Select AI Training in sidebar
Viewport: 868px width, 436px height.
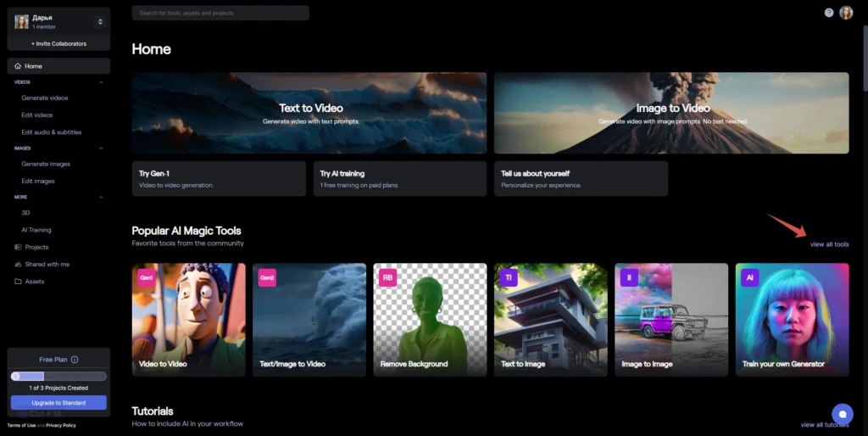[x=36, y=230]
